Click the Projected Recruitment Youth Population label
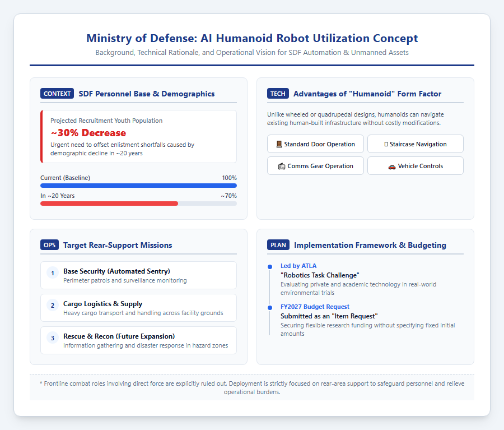The image size is (504, 430). tap(106, 121)
